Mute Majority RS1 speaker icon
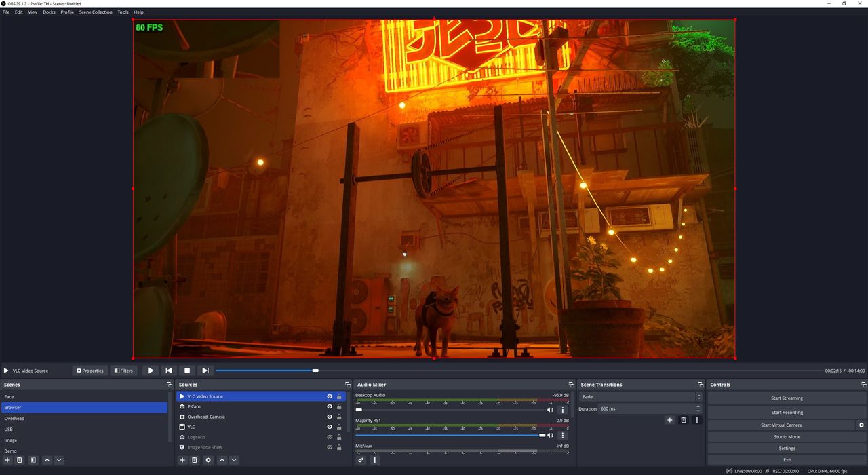The image size is (868, 475). (x=550, y=435)
